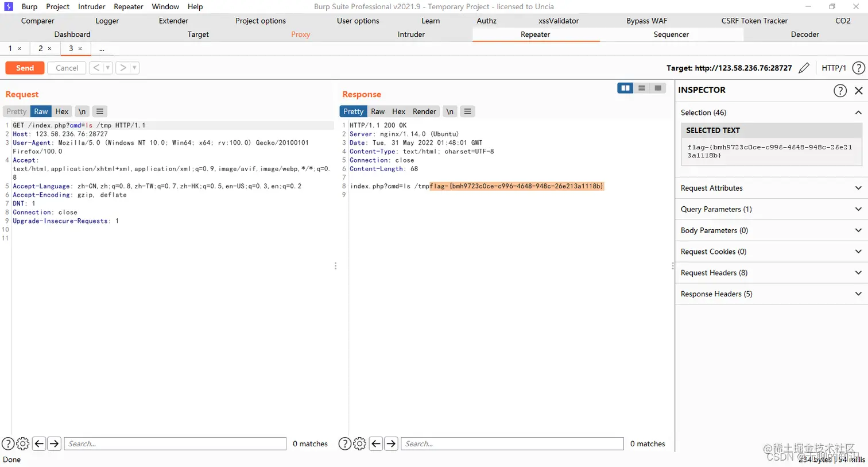Select response Pretty view
Image resolution: width=868 pixels, height=467 pixels.
point(354,111)
